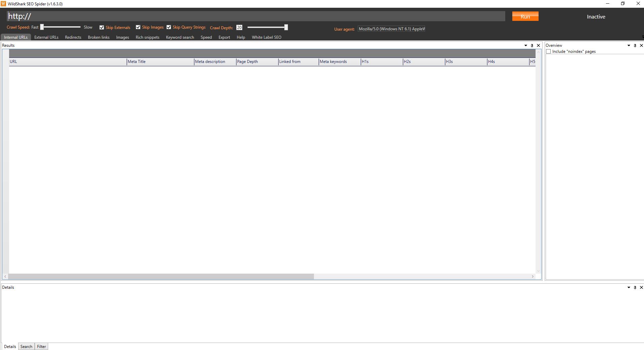Viewport: 644px width, 350px height.
Task: Pin the Overview panel
Action: pyautogui.click(x=635, y=45)
